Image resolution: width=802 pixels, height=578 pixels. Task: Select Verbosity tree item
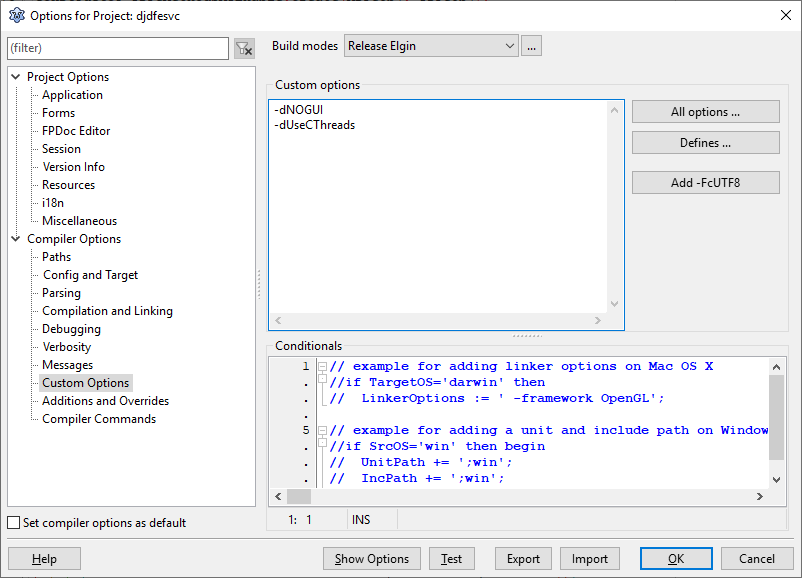point(66,347)
